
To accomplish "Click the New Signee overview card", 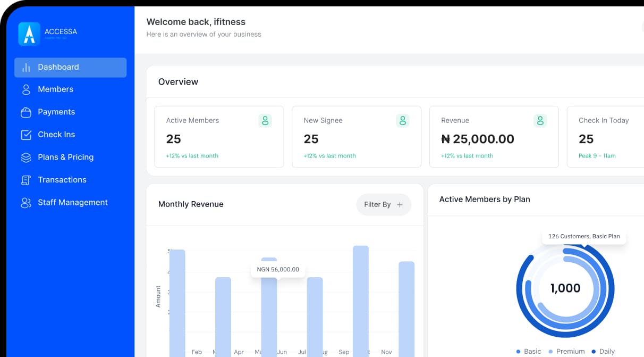I will [357, 137].
